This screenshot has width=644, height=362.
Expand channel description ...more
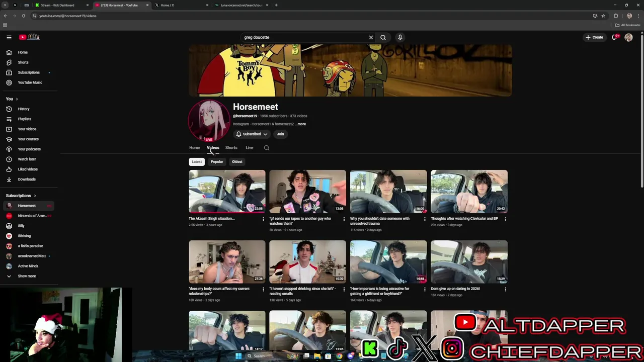pos(300,124)
